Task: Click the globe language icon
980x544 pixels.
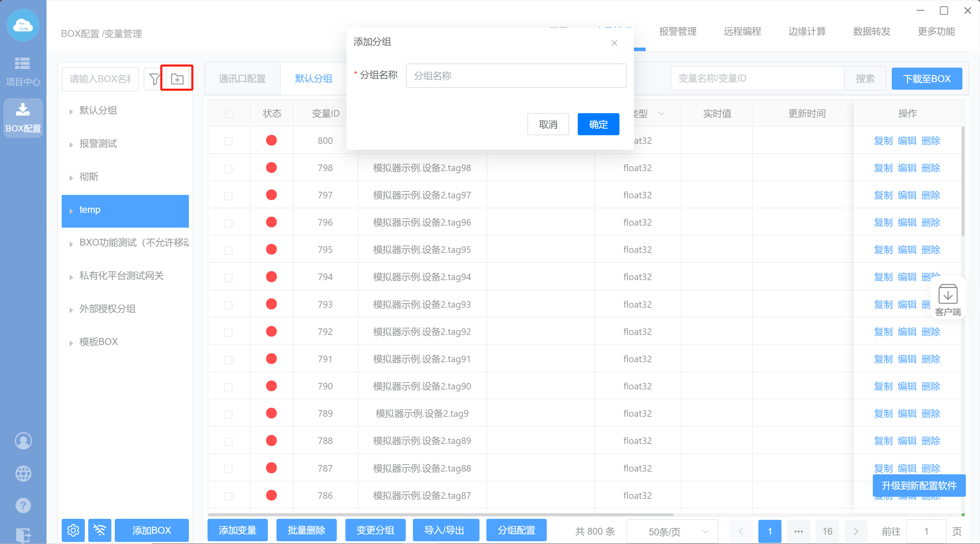Action: pyautogui.click(x=23, y=473)
